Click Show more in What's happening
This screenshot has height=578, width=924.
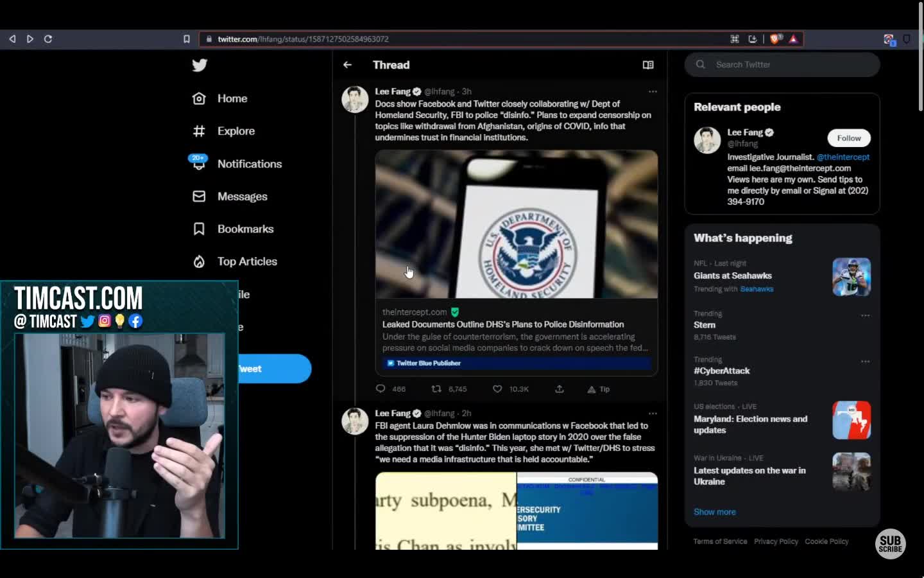point(714,512)
